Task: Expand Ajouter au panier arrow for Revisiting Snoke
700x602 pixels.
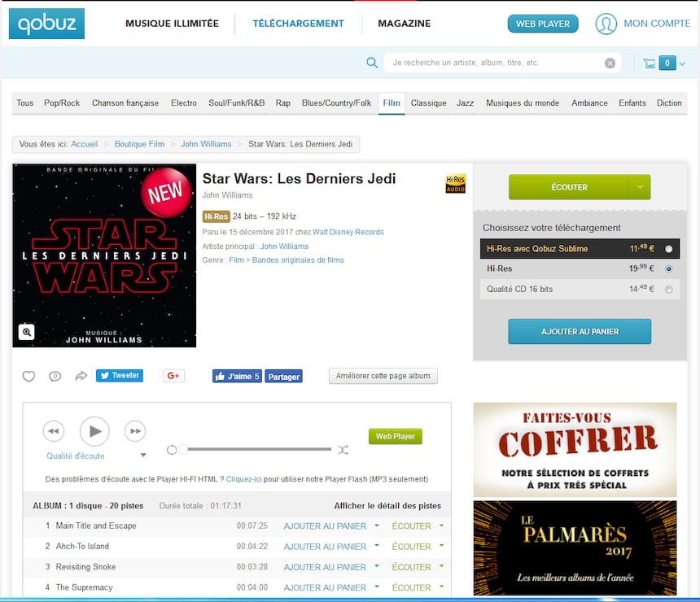Action: (x=377, y=566)
